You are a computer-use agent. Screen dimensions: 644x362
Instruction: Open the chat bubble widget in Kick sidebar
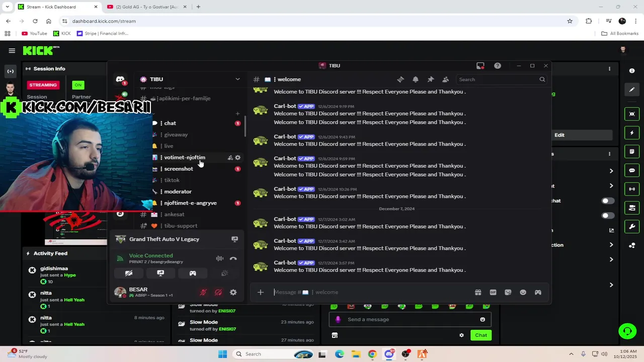(632, 170)
